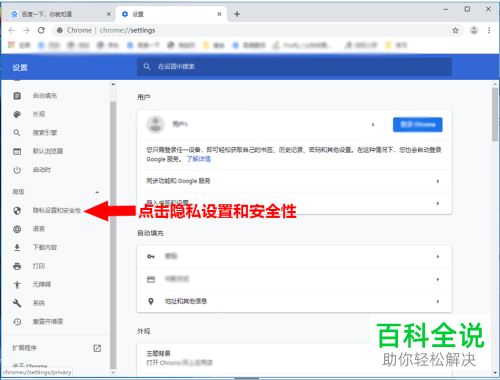Open the Chrome profile avatar menu
Viewport: 500px width, 380px height.
tap(474, 30)
